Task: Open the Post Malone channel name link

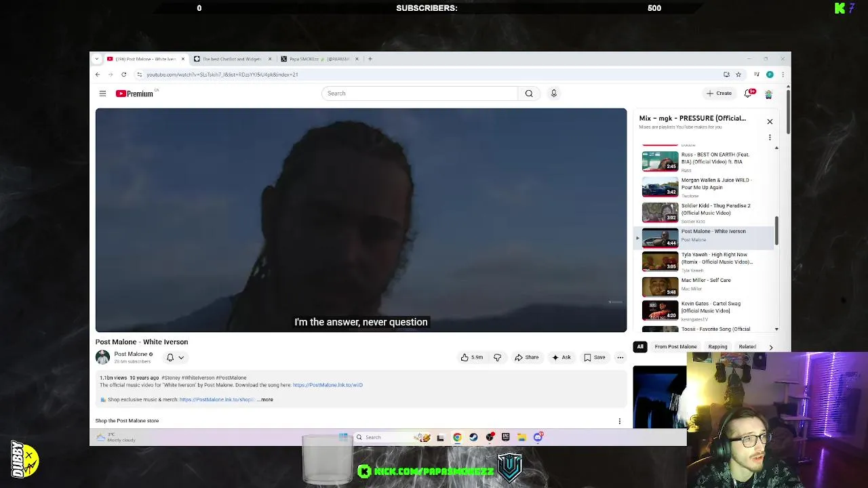Action: pyautogui.click(x=130, y=354)
